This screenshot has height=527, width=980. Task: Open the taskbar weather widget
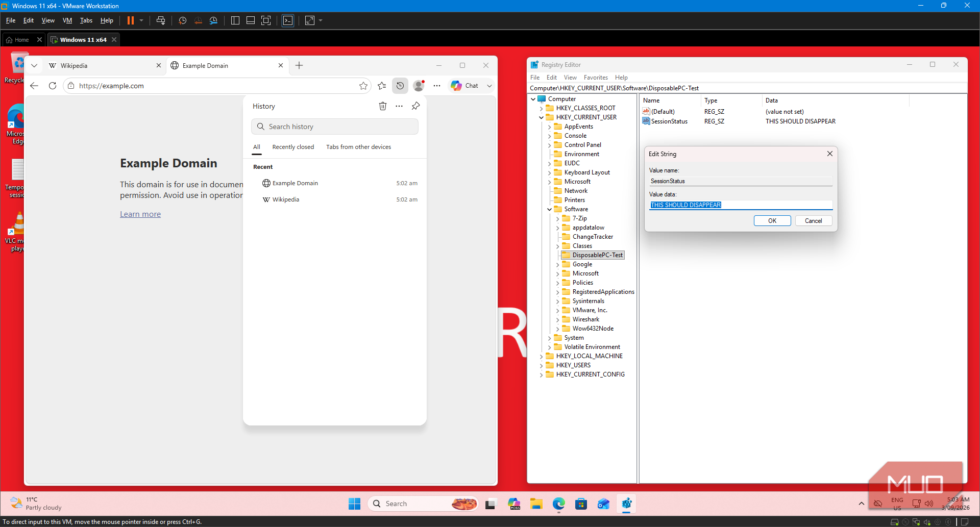36,504
